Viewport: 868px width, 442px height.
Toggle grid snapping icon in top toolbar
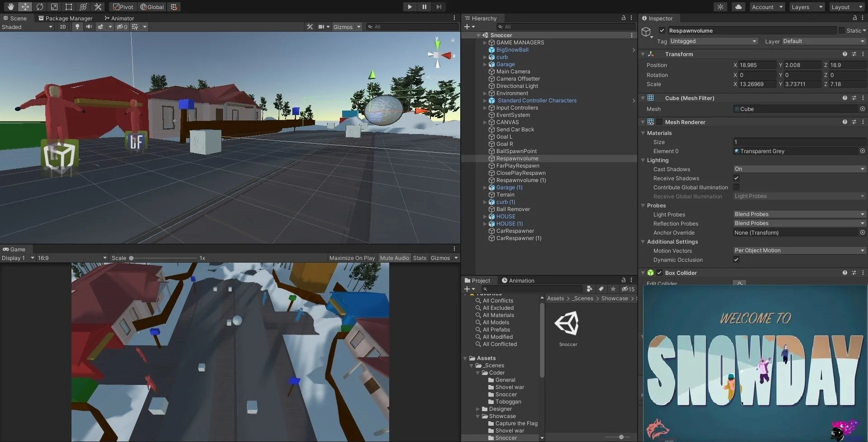pyautogui.click(x=174, y=7)
